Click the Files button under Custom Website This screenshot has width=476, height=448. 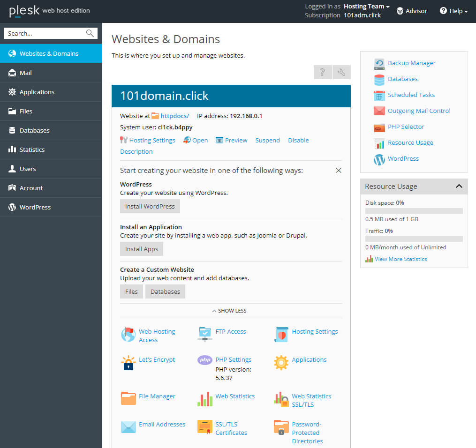(x=131, y=291)
